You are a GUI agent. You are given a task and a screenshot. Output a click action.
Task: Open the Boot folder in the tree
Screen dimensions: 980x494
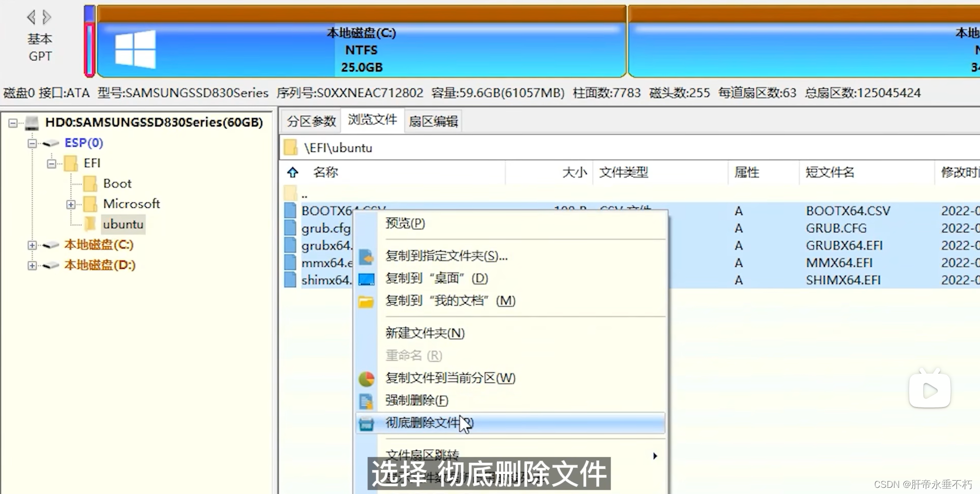pos(117,183)
